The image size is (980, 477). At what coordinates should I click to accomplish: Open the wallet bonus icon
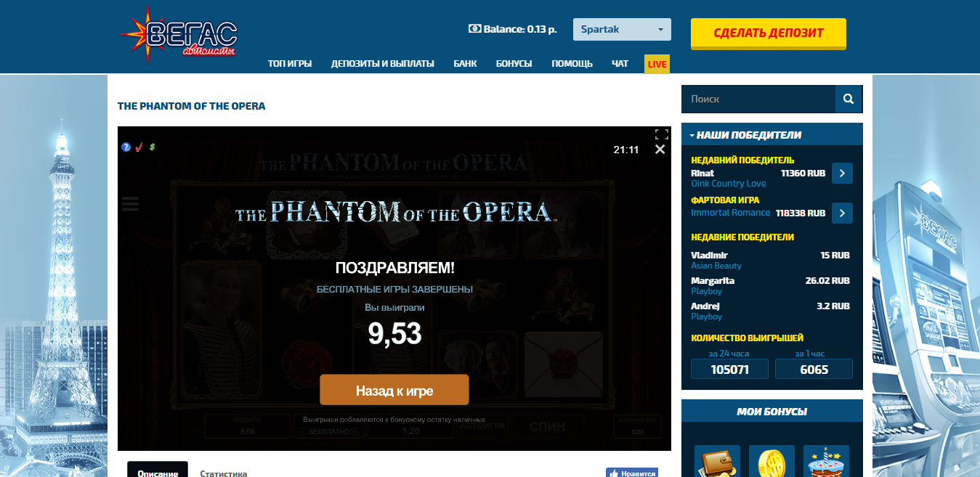tap(717, 461)
